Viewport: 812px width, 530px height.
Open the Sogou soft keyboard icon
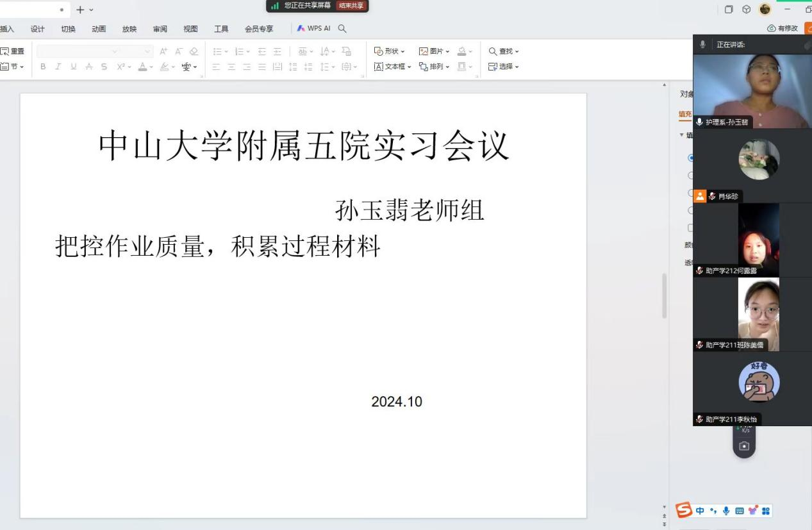(739, 511)
